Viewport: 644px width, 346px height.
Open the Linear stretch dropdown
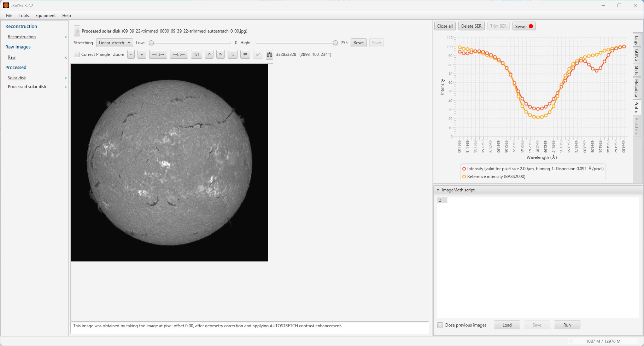pos(115,43)
